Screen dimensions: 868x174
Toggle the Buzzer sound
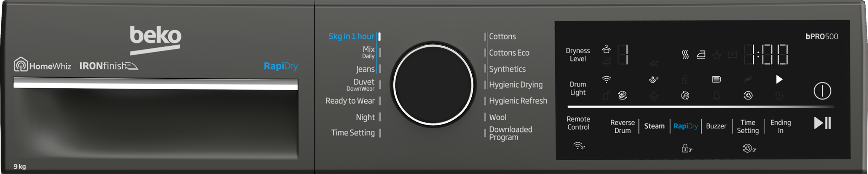pyautogui.click(x=716, y=126)
